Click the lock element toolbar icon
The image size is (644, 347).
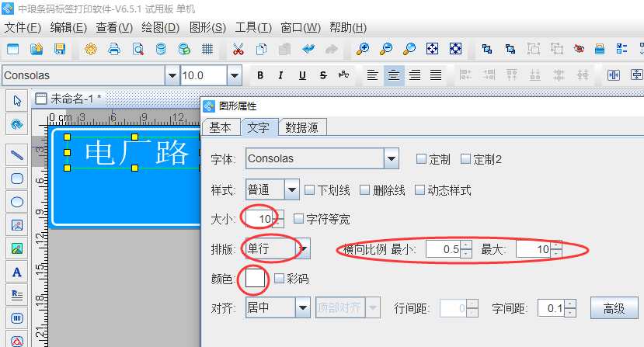(600, 49)
